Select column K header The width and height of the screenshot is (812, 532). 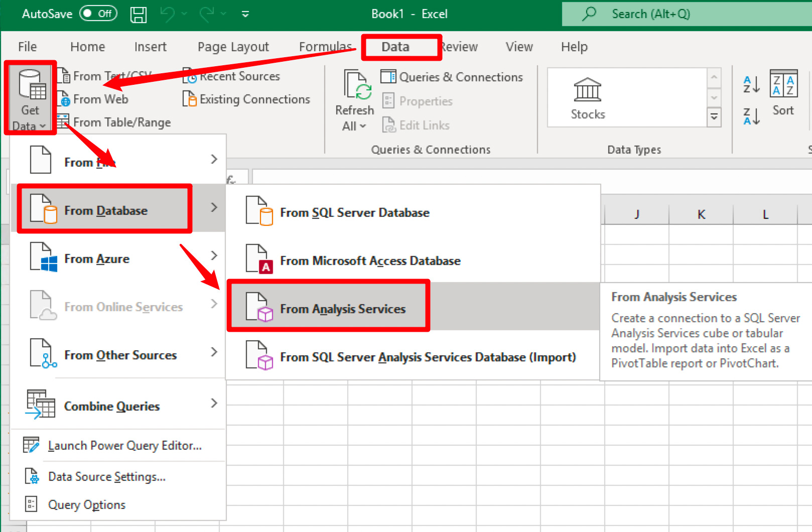[701, 214]
